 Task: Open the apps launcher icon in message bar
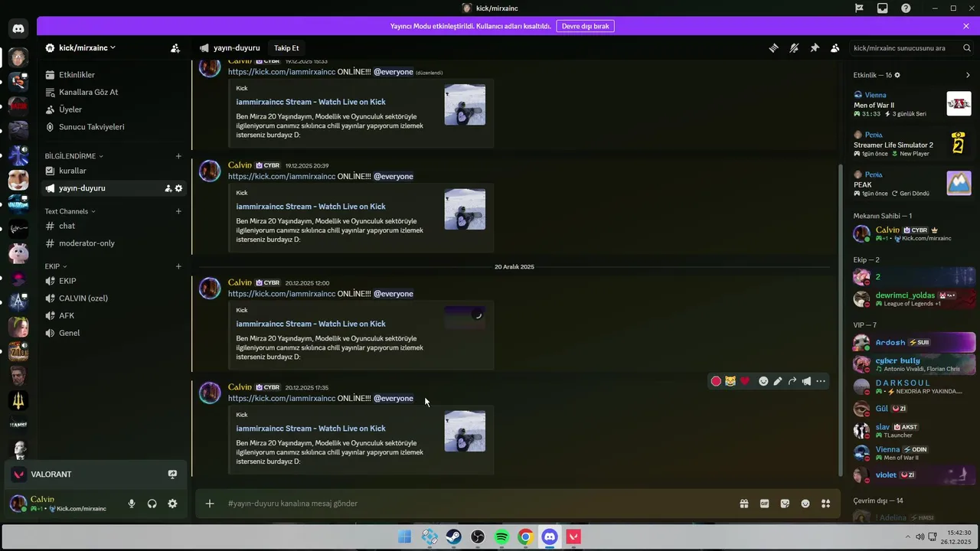[825, 504]
